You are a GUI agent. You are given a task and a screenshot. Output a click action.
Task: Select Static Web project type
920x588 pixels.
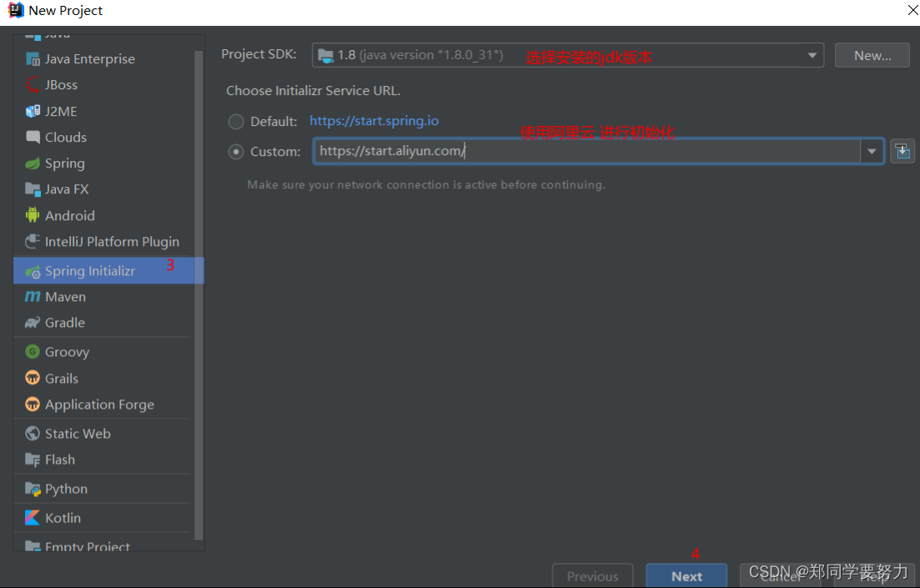78,434
